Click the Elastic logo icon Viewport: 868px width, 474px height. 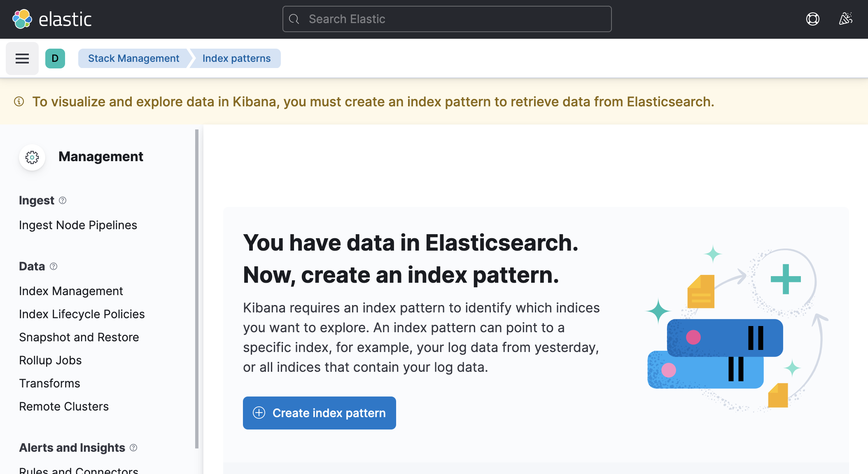(22, 19)
